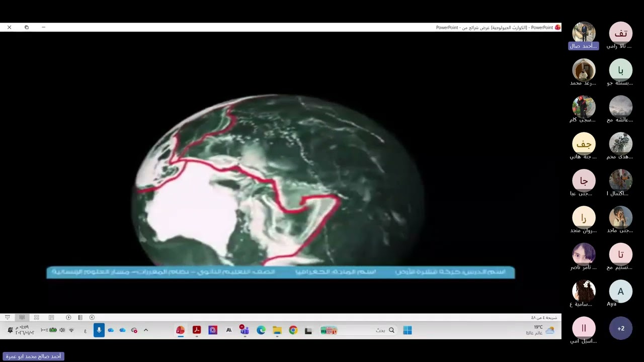
Task: Select participant أحمد صال avatar
Action: [x=584, y=32]
